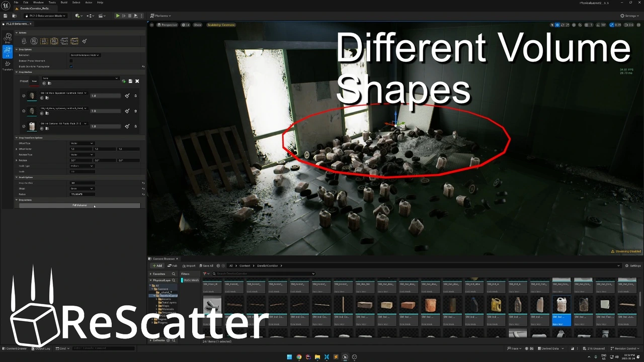This screenshot has height=362, width=644.
Task: Click the brush icon on first mesh row
Action: tap(127, 96)
